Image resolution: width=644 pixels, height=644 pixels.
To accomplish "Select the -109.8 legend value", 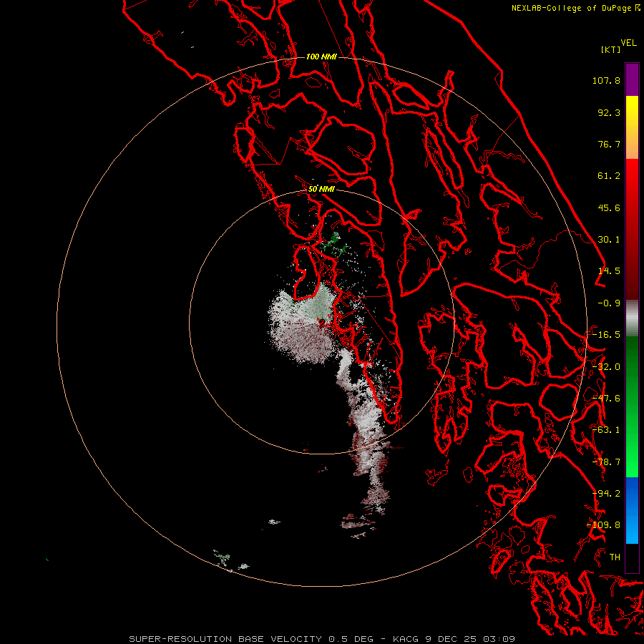I will 604,525.
